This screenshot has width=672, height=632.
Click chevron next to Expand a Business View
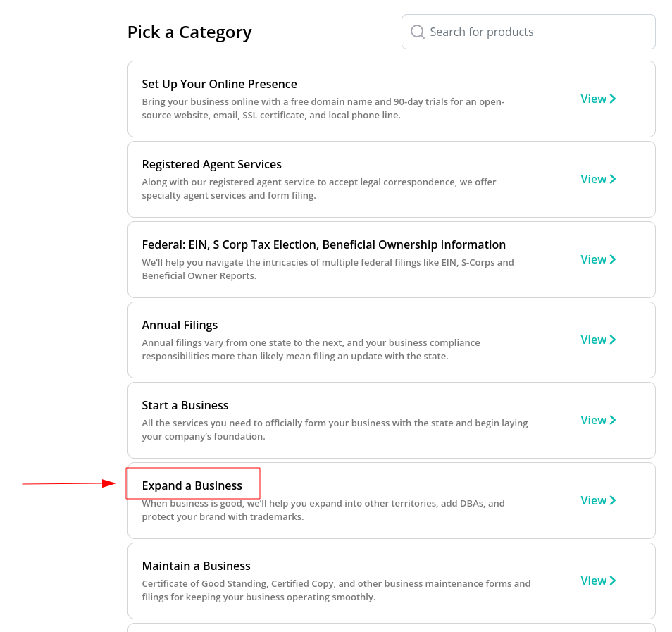[x=612, y=500]
